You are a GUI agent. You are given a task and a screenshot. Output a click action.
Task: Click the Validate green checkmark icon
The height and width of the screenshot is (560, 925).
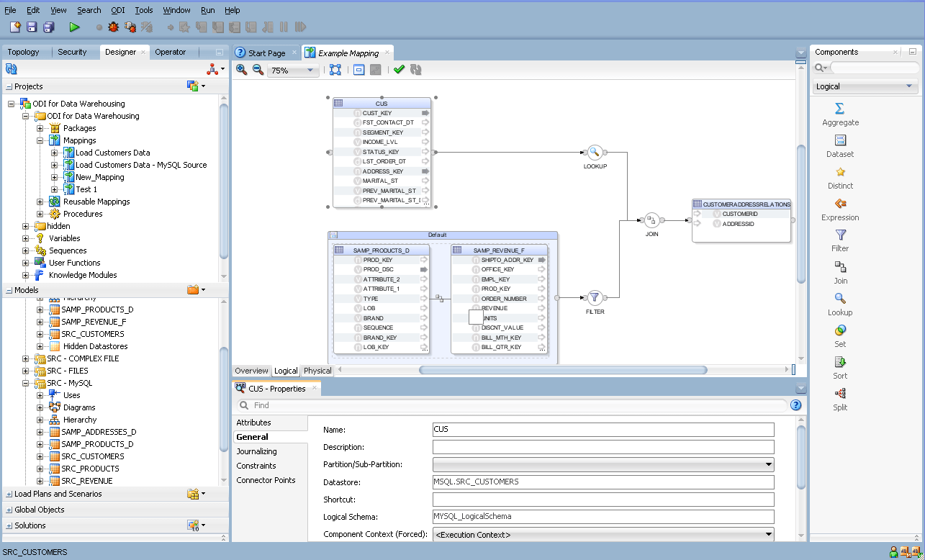pyautogui.click(x=399, y=70)
